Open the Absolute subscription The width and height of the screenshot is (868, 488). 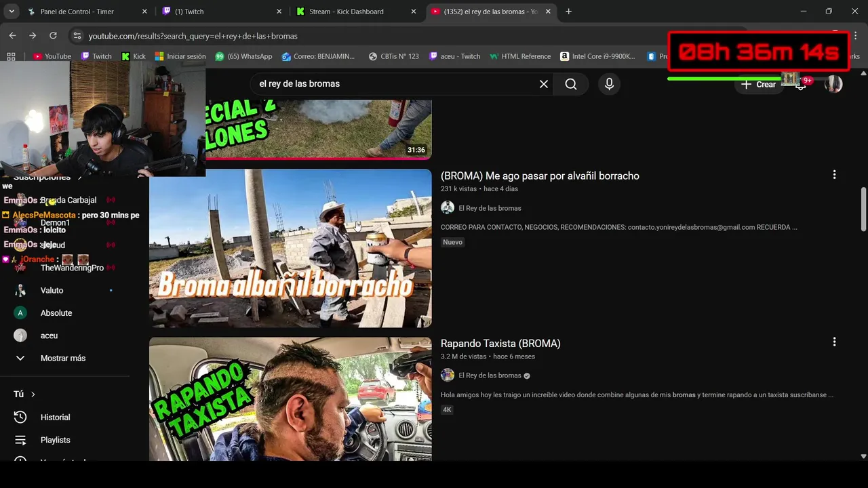coord(56,313)
